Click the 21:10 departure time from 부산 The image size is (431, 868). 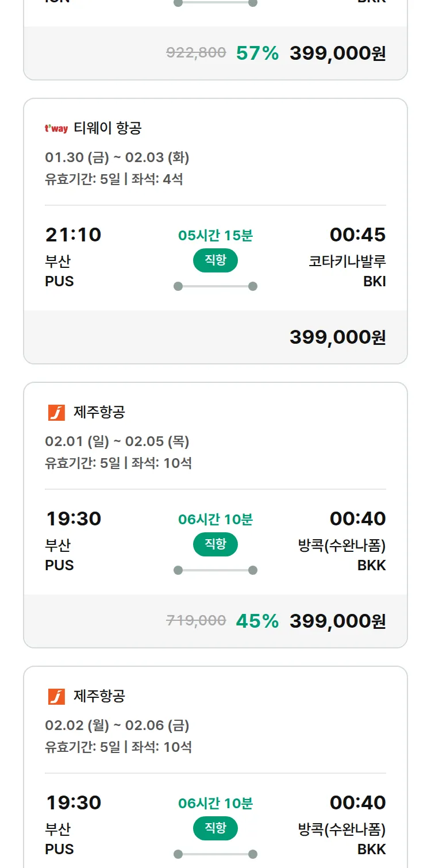(73, 235)
